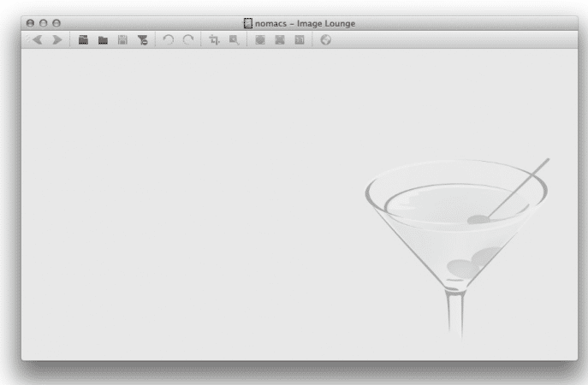Minimize the nomacs window to the Dock
Viewport: 588px width, 385px height.
tap(44, 23)
